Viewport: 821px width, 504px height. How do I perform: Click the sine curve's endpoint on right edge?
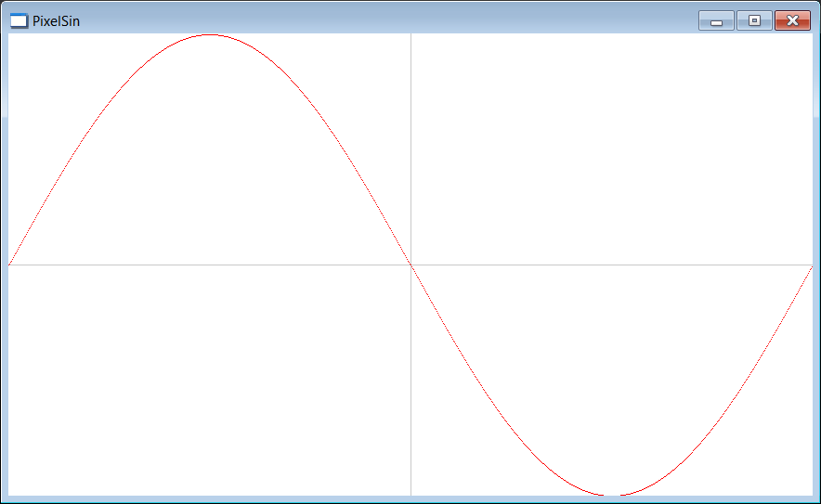(x=812, y=267)
